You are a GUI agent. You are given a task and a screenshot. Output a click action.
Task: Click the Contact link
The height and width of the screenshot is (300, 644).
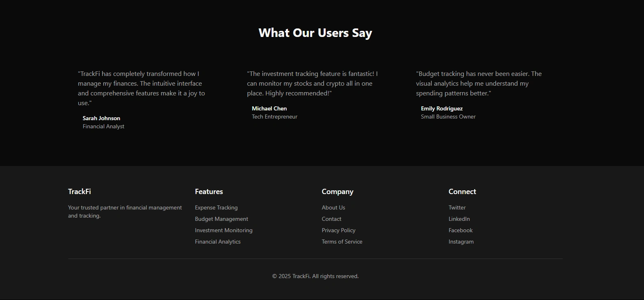(x=331, y=219)
